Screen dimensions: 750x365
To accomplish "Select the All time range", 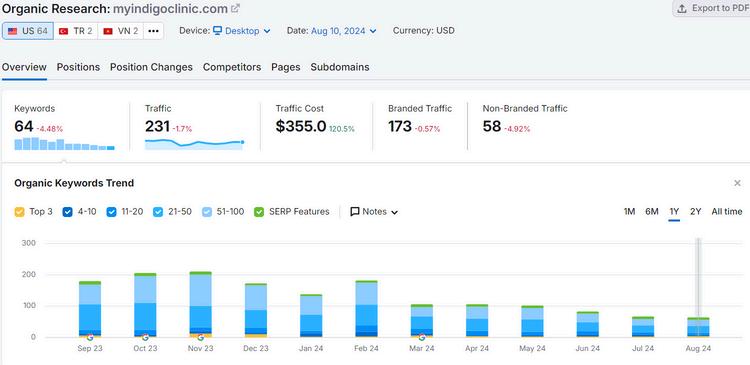I will (727, 211).
